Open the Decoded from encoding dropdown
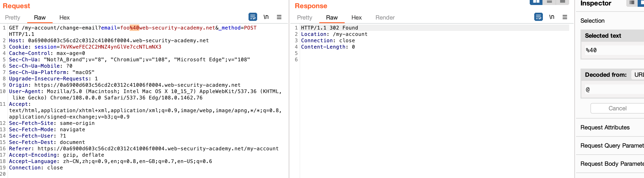The width and height of the screenshot is (644, 178). (x=638, y=75)
